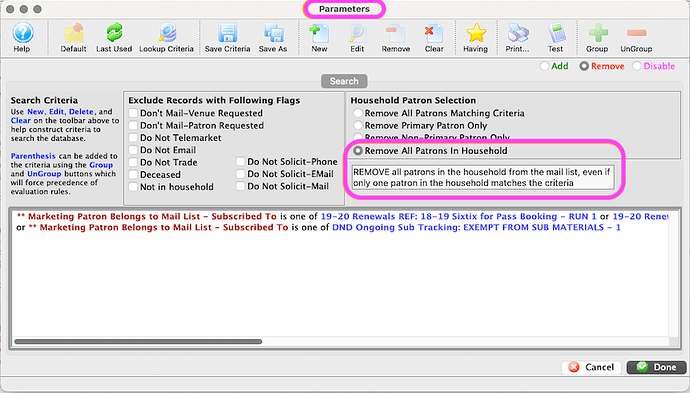Click the household removal description text box

pos(483,177)
